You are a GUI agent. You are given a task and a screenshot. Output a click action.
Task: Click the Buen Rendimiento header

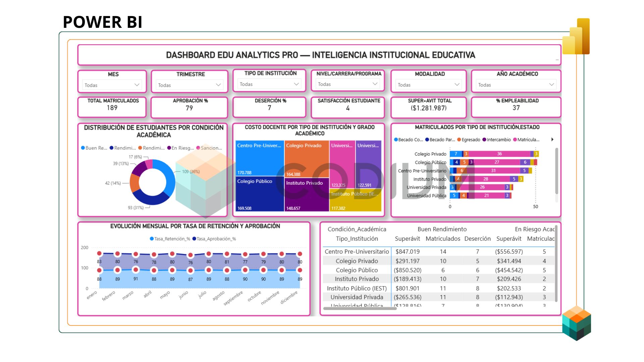(442, 229)
